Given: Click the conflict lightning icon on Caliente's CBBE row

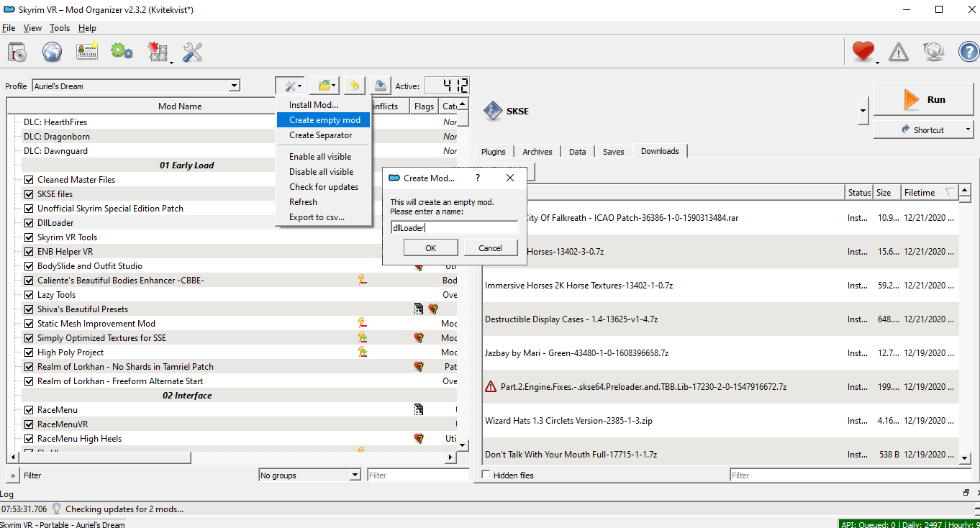Looking at the screenshot, I should [363, 280].
